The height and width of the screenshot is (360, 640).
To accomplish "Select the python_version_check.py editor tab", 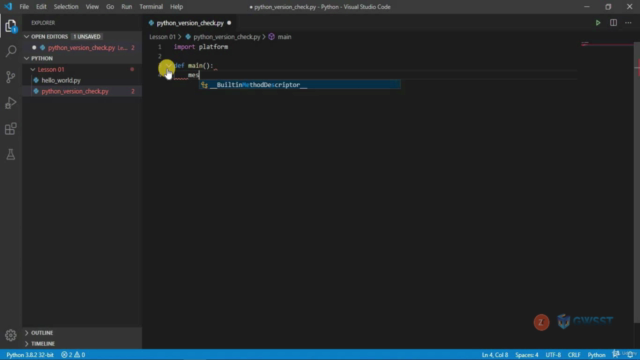I will click(190, 23).
